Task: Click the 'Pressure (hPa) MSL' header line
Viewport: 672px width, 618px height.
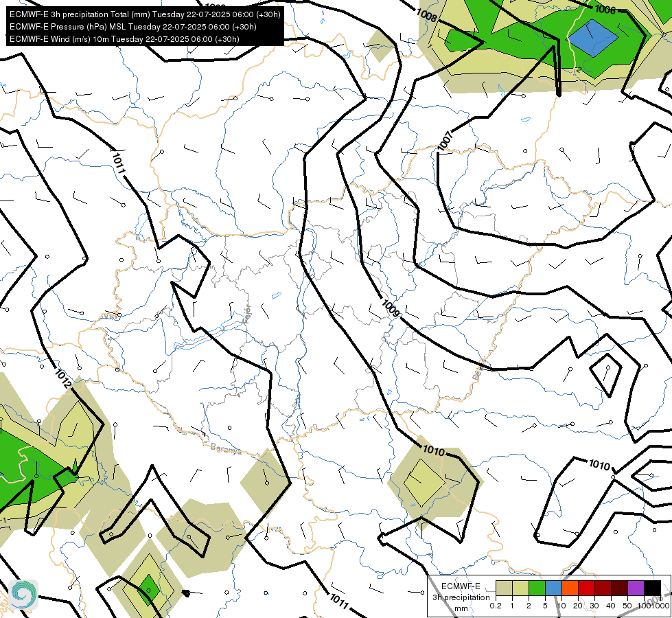Action: tap(133, 27)
